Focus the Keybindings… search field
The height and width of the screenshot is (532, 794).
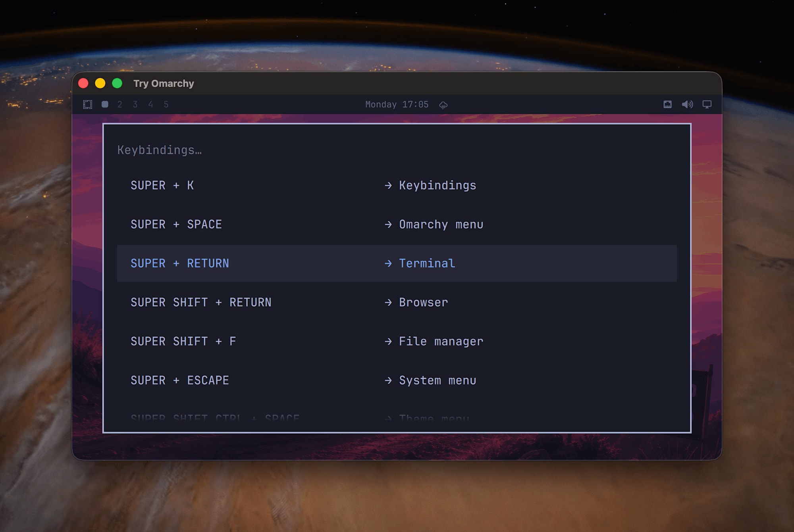coord(397,150)
